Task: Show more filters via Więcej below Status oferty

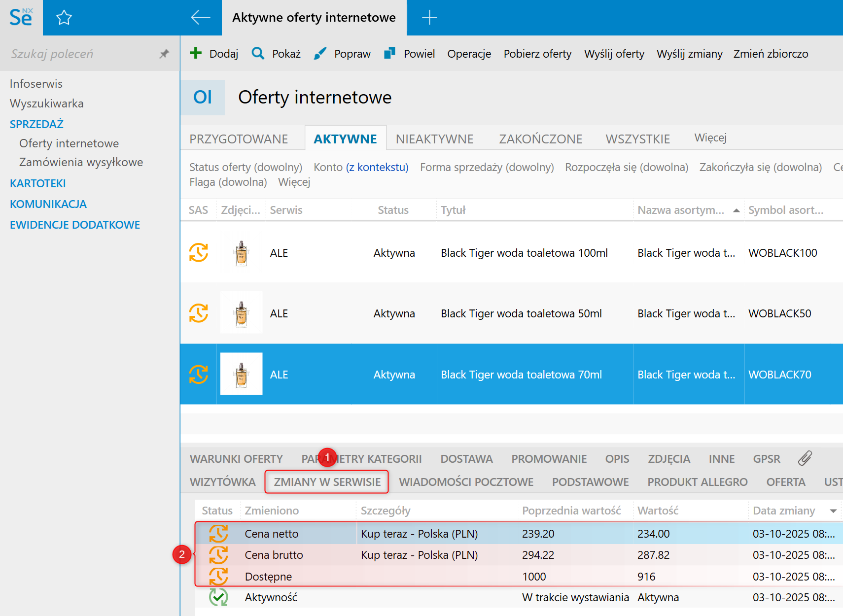Action: 294,182
